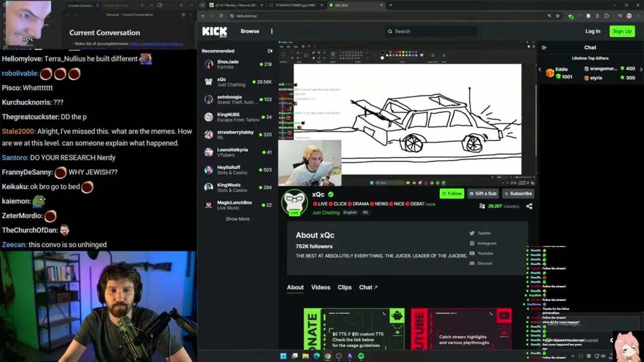
Task: Open KingWoolz's Slots & Casino stream
Action: (x=237, y=188)
